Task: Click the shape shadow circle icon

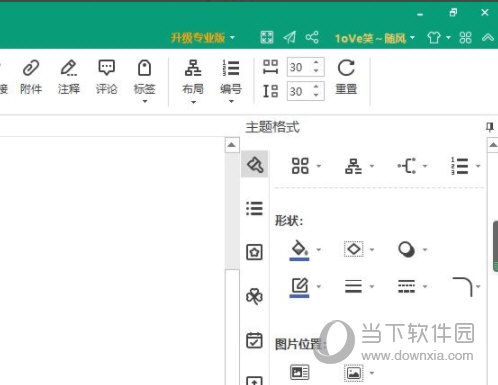Action: coord(406,249)
